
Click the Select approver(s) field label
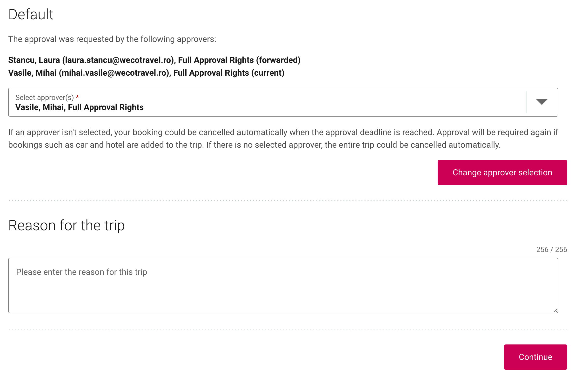pos(45,98)
